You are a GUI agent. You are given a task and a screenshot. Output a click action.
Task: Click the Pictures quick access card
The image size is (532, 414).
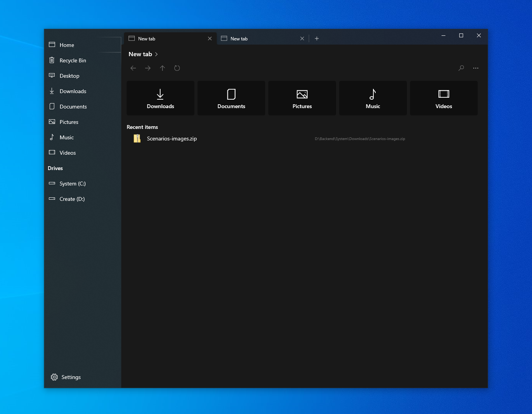tap(302, 98)
